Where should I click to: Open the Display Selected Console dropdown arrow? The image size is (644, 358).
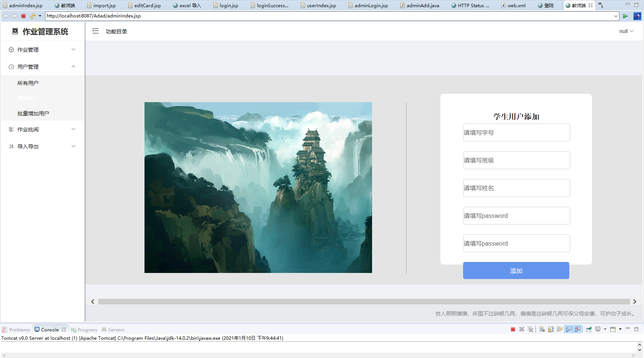[605, 329]
